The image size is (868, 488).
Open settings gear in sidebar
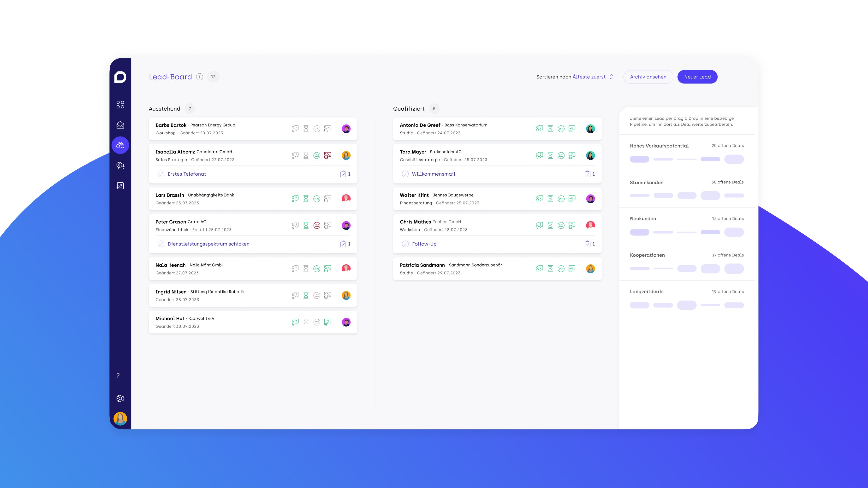[120, 398]
